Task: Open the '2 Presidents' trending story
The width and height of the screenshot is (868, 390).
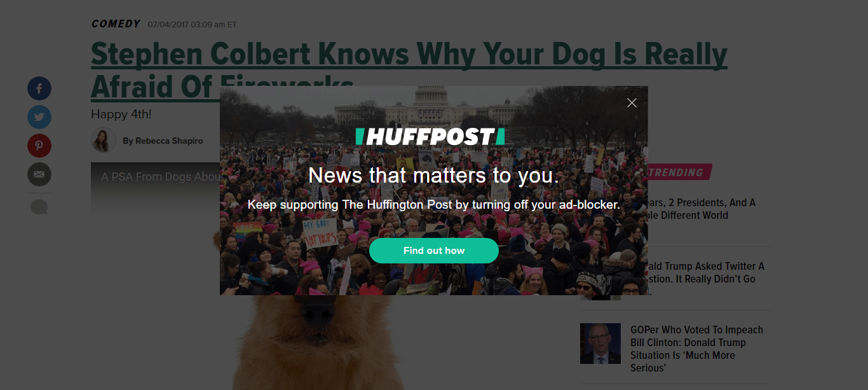Action: pyautogui.click(x=699, y=209)
